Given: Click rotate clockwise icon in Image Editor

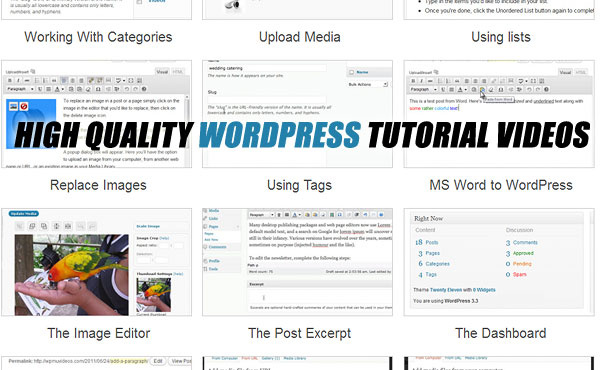Looking at the screenshot, I should (44, 226).
